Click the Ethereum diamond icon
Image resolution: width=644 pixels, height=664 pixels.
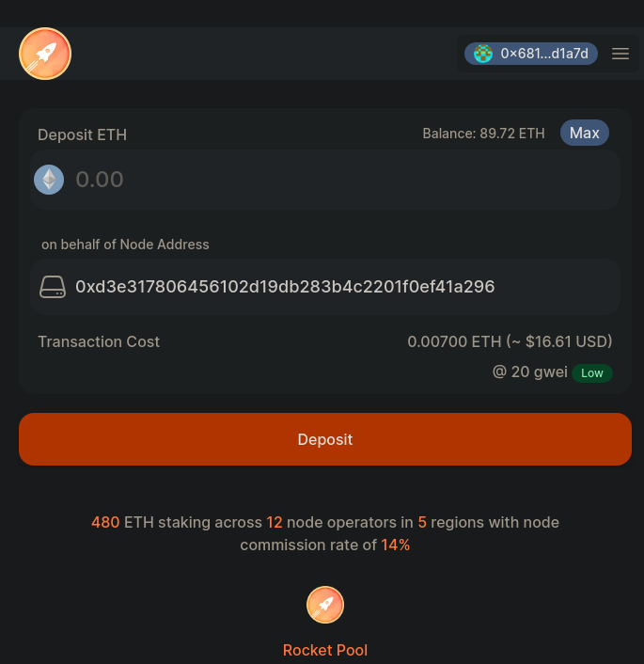(x=49, y=180)
